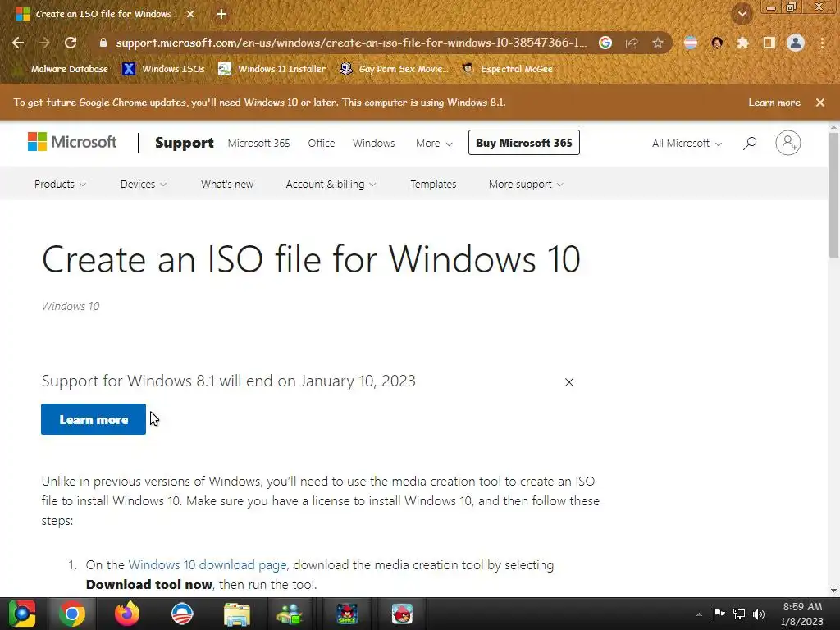Screen dimensions: 840x630
Task: Click the tab search down arrow
Action: pos(742,14)
